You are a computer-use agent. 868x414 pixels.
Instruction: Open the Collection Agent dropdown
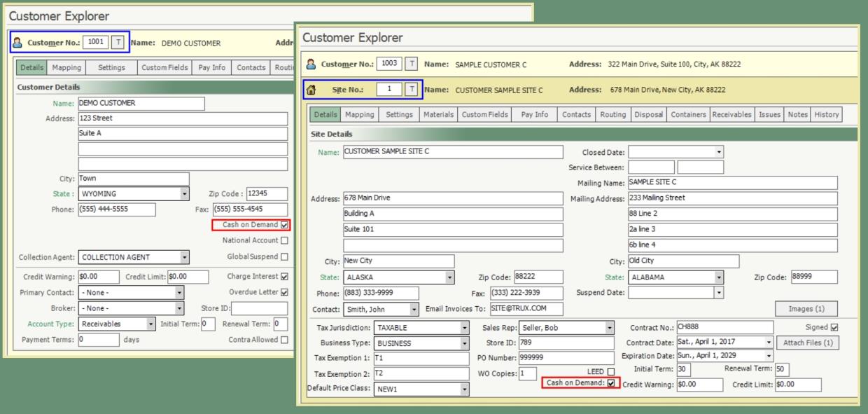click(x=184, y=257)
